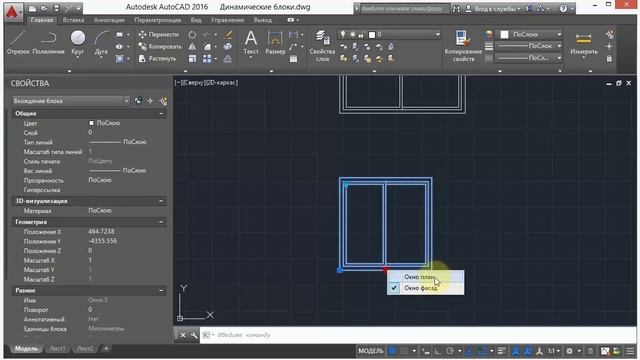Open status bar customization menu icon
This screenshot has height=360, width=640.
[x=630, y=351]
